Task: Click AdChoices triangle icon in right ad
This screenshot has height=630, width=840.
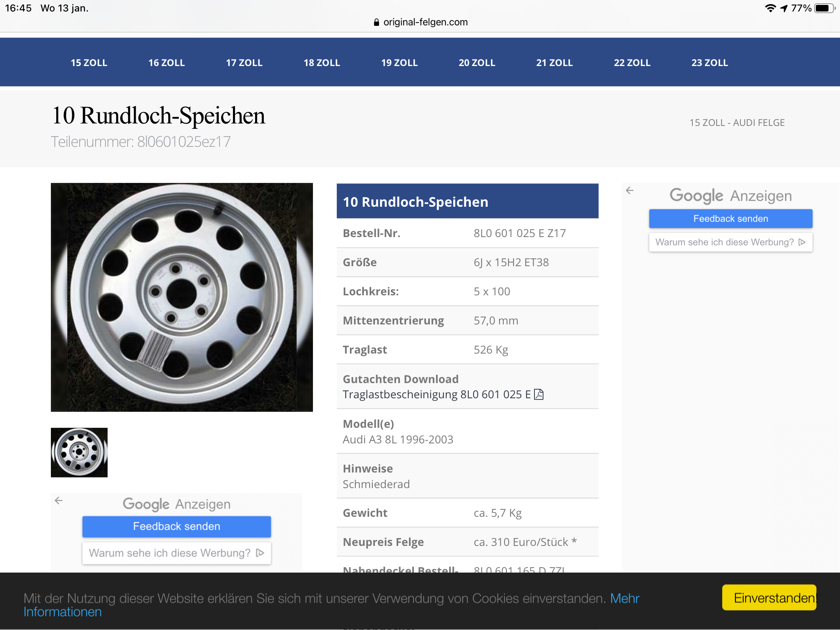Action: [802, 242]
